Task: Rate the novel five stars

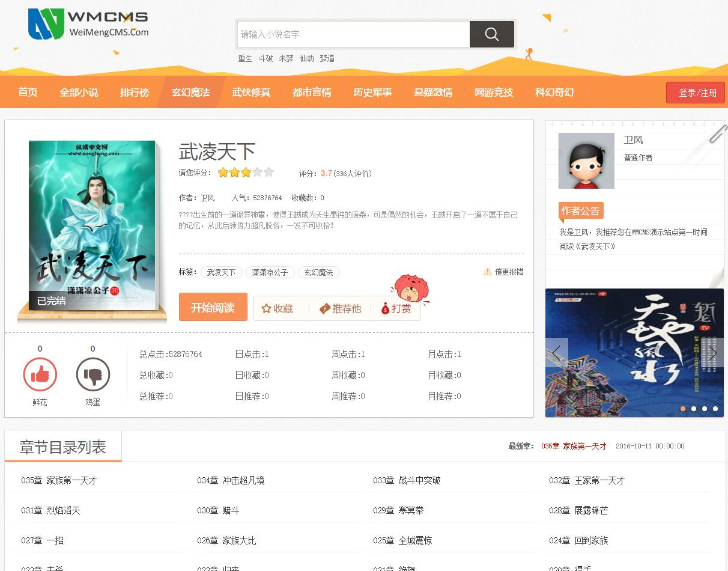Action: click(268, 173)
